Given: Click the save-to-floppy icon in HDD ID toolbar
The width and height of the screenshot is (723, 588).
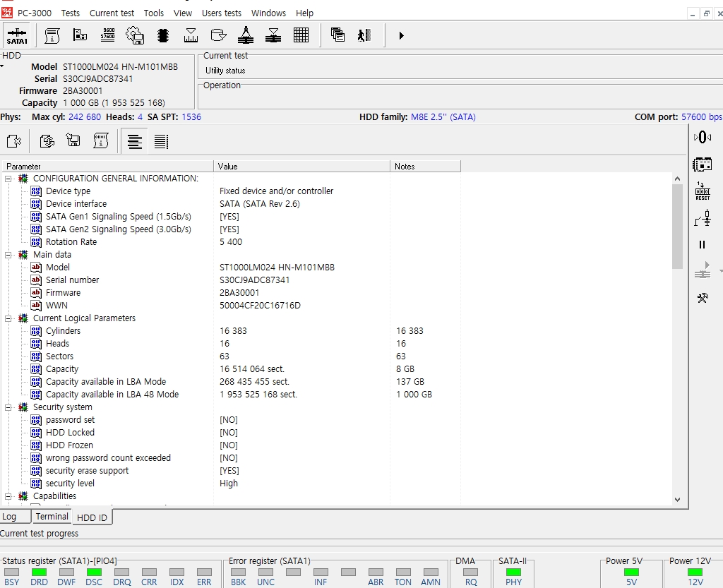Looking at the screenshot, I should (73, 141).
